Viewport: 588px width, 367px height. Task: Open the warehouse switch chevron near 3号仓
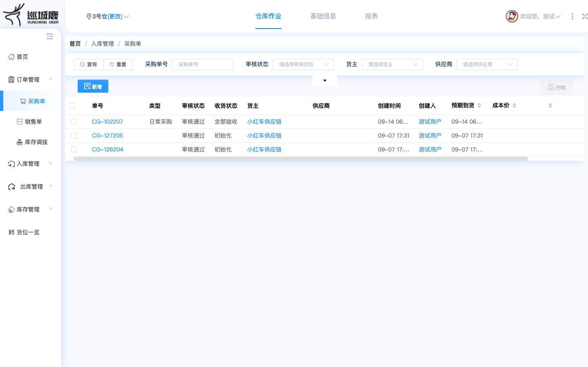click(x=126, y=17)
